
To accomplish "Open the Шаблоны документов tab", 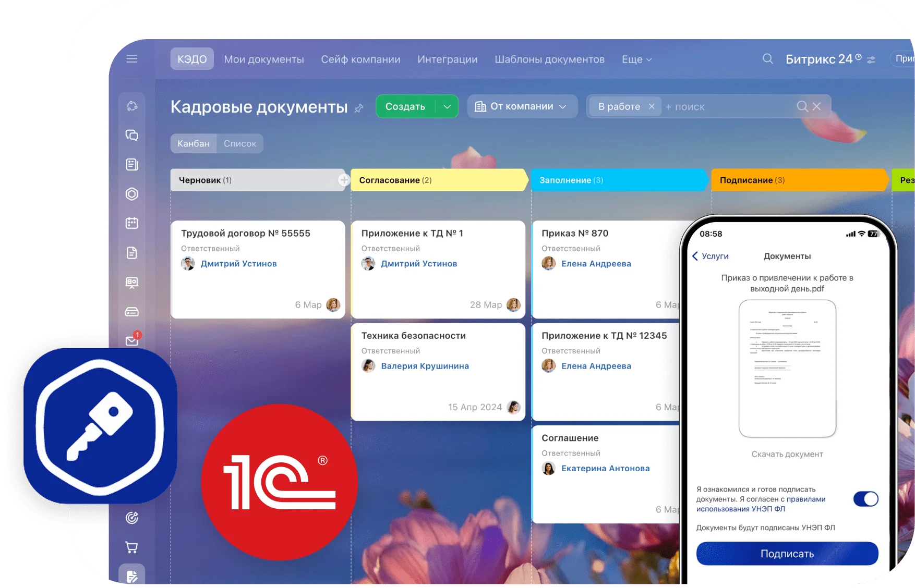I will tap(549, 59).
